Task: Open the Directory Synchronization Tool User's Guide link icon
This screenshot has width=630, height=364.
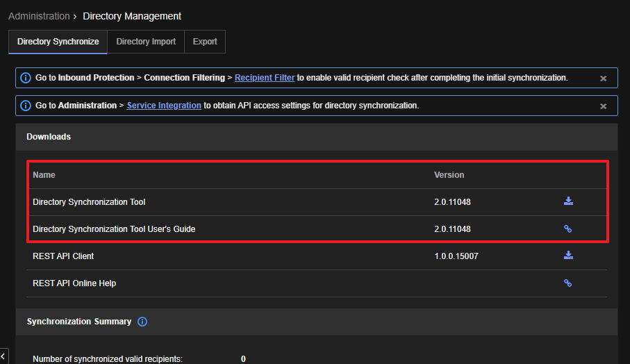Action: point(567,229)
